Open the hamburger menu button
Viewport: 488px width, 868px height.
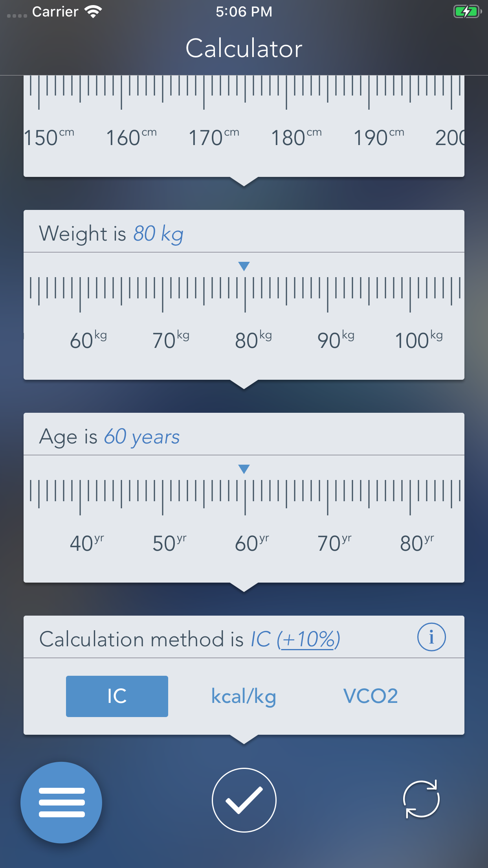pyautogui.click(x=61, y=802)
